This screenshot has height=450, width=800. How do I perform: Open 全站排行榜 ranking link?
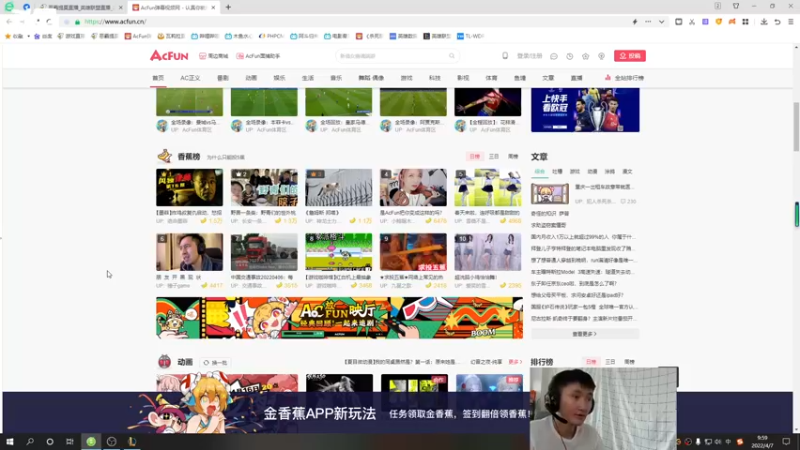624,78
